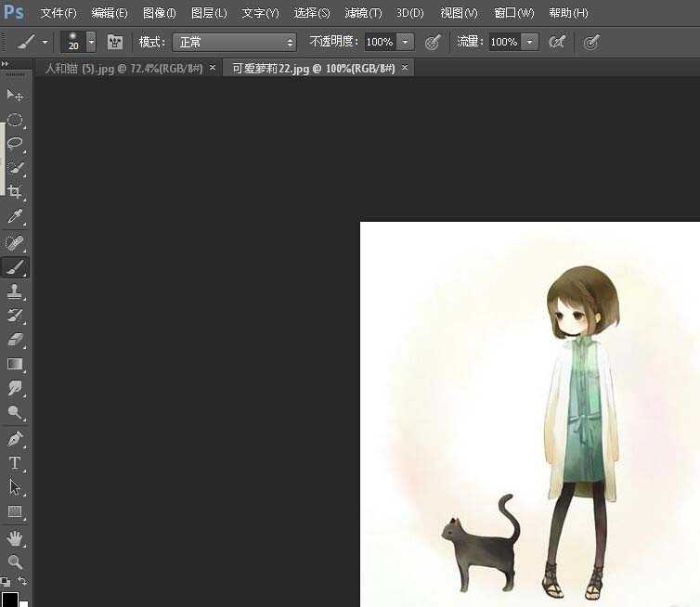The width and height of the screenshot is (700, 607).
Task: Open the brush preset picker arrow
Action: point(91,42)
